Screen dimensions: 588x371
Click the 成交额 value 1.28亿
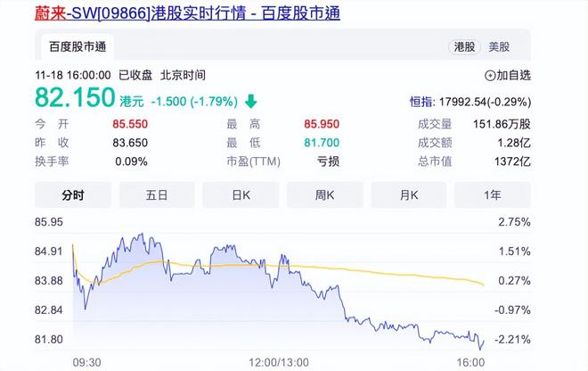pyautogui.click(x=514, y=143)
